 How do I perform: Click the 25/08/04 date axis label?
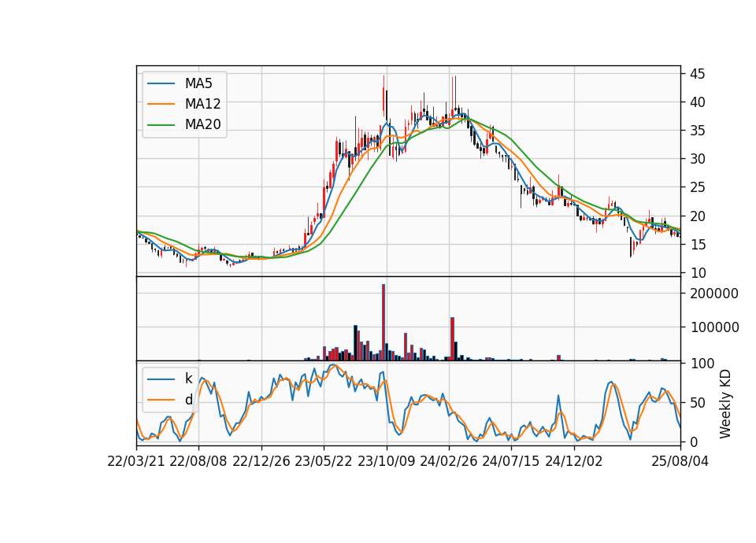point(680,461)
